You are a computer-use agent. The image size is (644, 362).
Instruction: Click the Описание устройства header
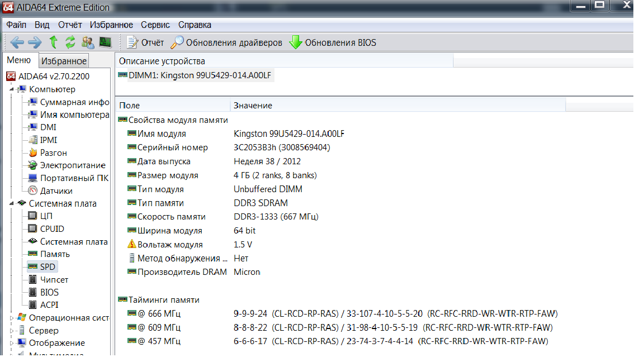(285, 61)
